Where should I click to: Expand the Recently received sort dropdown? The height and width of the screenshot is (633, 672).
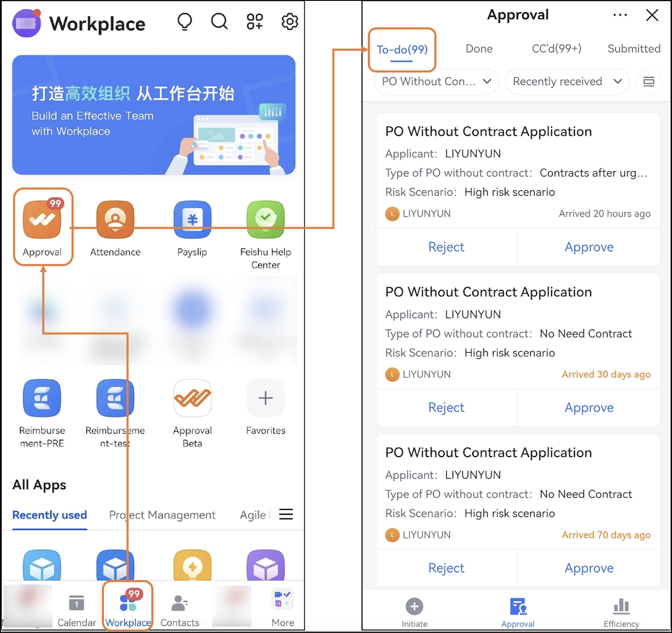pos(567,81)
